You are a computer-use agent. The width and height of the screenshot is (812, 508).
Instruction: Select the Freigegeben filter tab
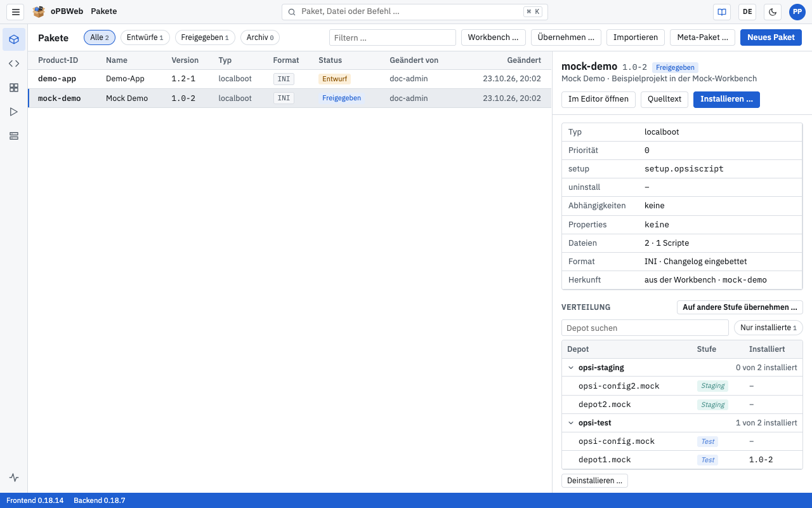205,37
